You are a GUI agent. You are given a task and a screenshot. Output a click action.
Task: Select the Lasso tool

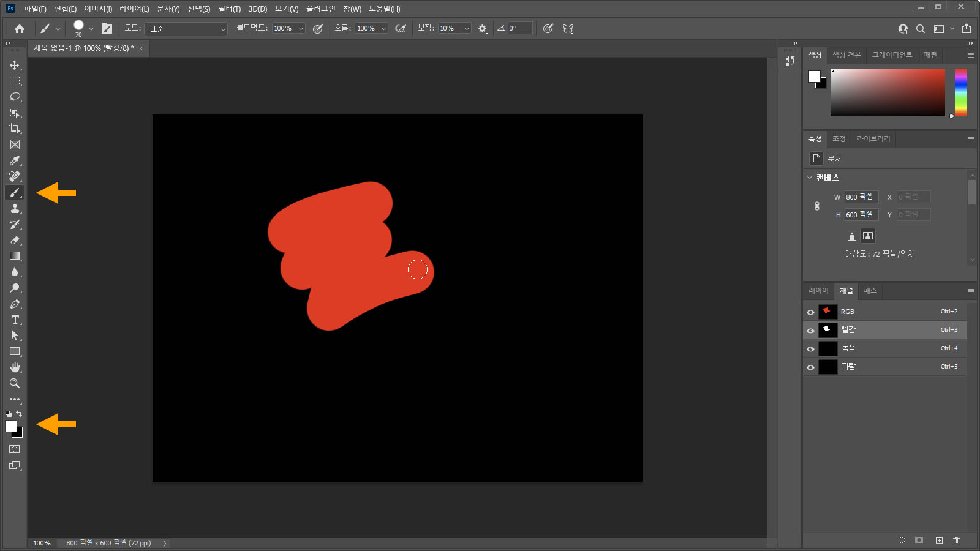[15, 97]
